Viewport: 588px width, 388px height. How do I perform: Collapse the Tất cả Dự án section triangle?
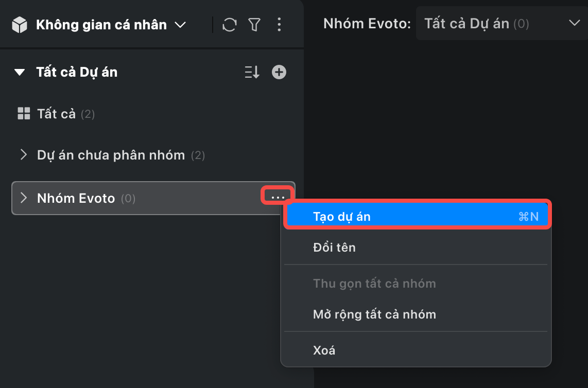coord(20,73)
